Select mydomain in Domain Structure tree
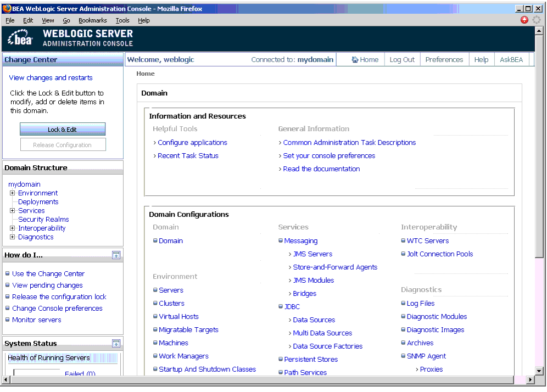Viewport: 547px width, 392px height. pyautogui.click(x=24, y=184)
